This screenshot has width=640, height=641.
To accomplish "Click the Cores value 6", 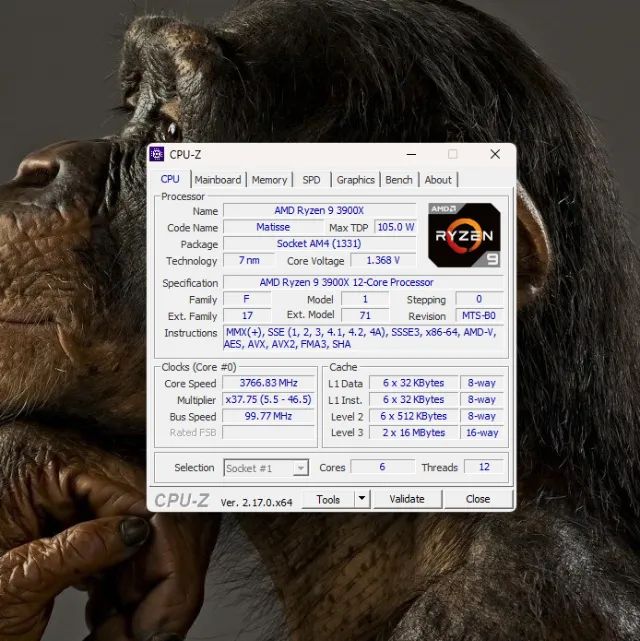I will [382, 467].
